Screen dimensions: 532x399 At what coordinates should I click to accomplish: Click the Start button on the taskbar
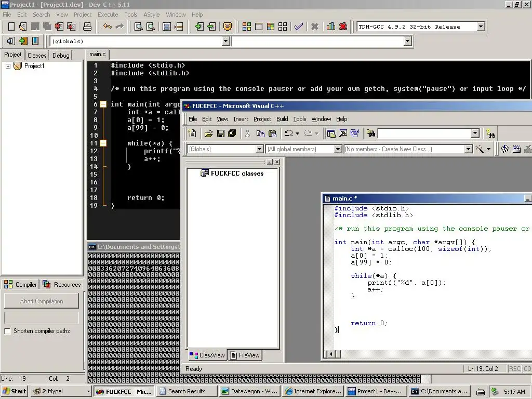pos(14,391)
